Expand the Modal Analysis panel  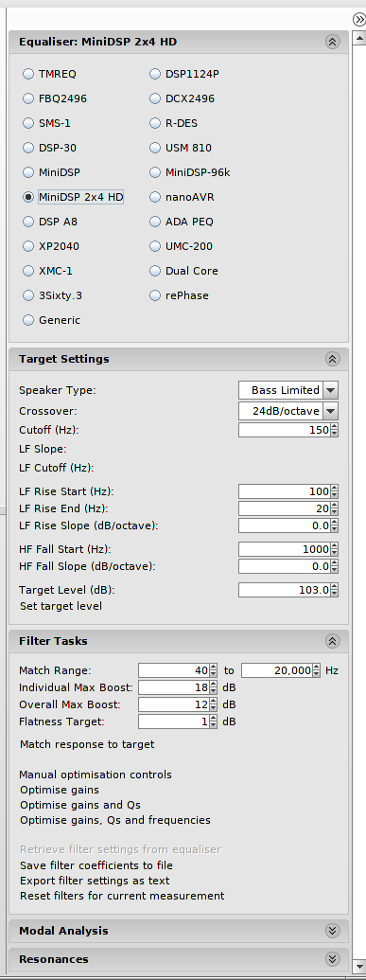[x=332, y=931]
